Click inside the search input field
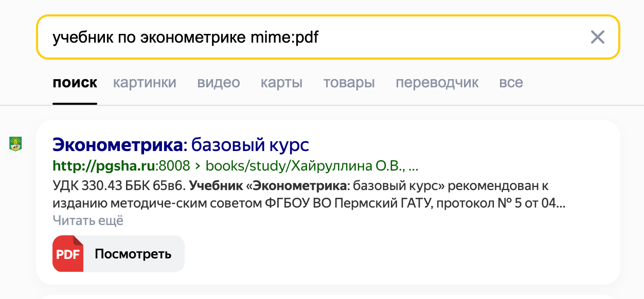 [309, 37]
